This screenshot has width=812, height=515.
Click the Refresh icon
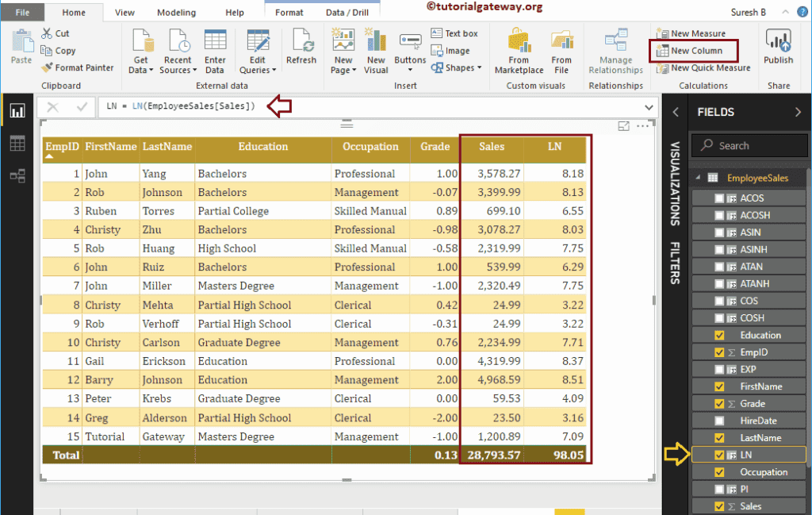tap(301, 50)
